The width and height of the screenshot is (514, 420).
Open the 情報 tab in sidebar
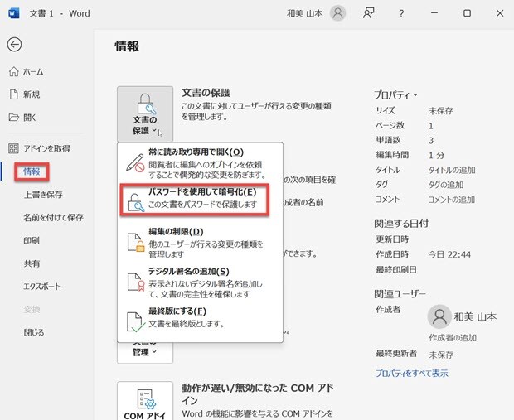(x=32, y=171)
